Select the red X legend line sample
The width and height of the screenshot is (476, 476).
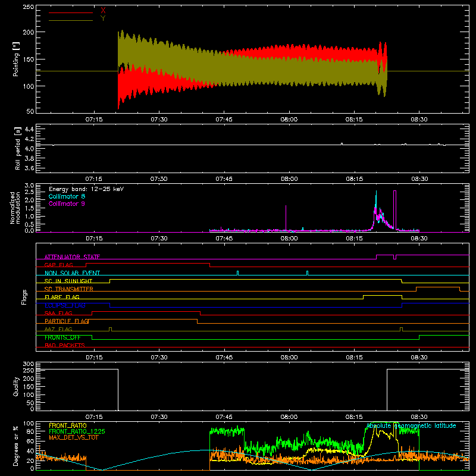click(x=71, y=12)
